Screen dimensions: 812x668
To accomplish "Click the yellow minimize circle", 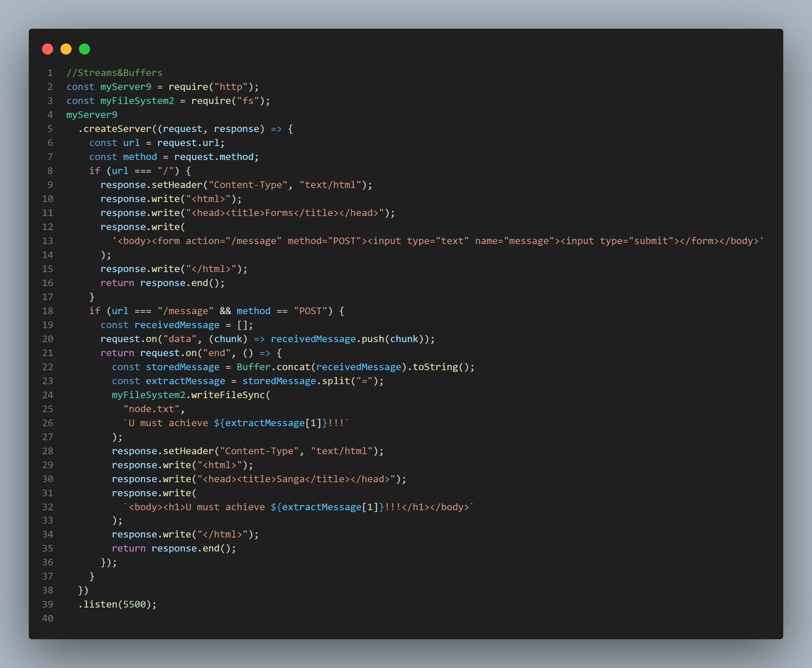I will 66,49.
